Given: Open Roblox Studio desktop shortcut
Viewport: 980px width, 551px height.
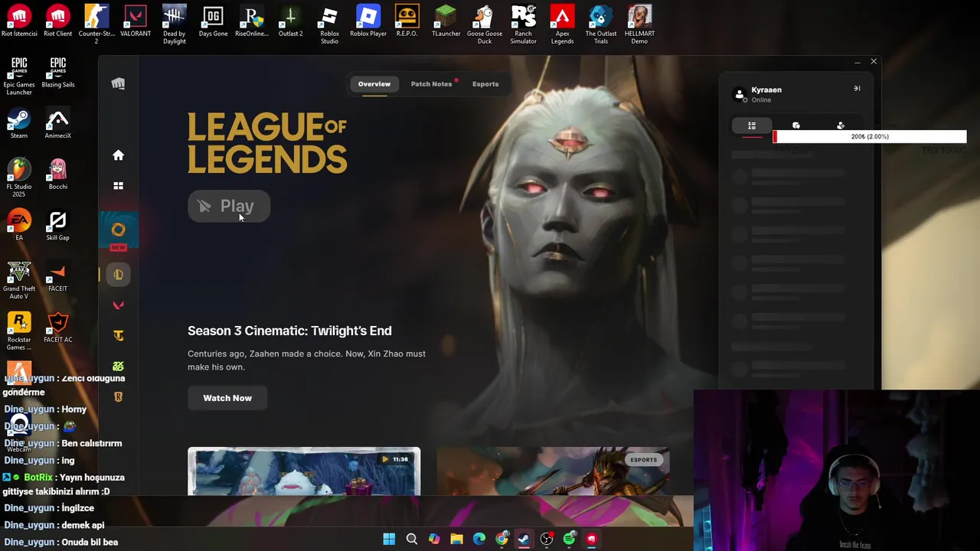Looking at the screenshot, I should point(329,24).
